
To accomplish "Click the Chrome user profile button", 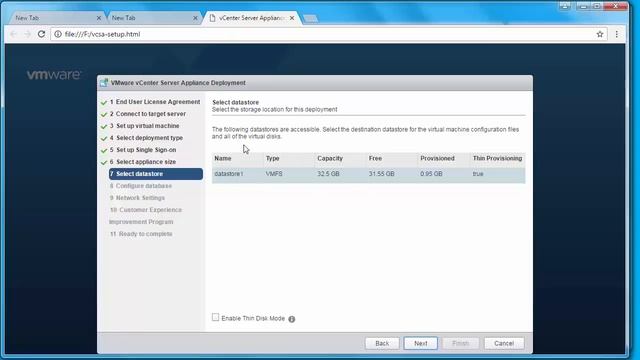I will (565, 6).
